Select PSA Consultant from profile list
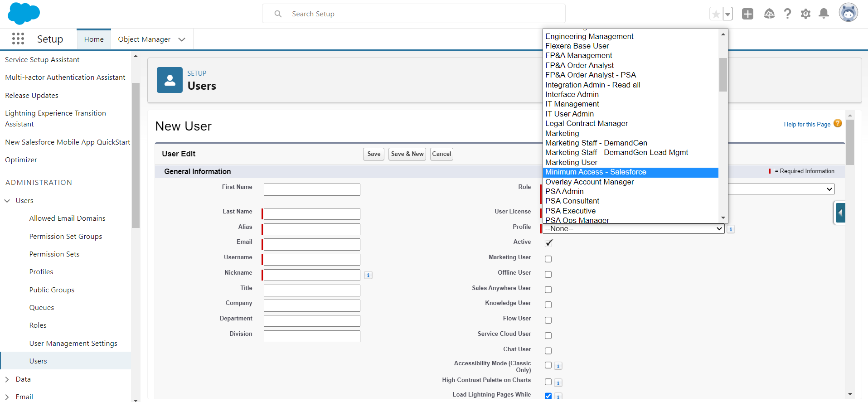868x402 pixels. point(572,201)
